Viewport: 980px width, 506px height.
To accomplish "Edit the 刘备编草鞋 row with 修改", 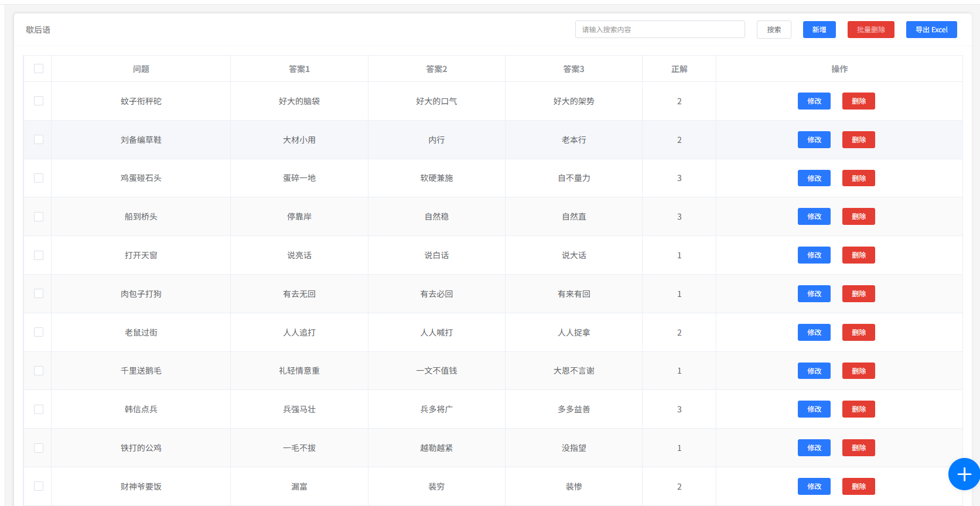I will 814,140.
